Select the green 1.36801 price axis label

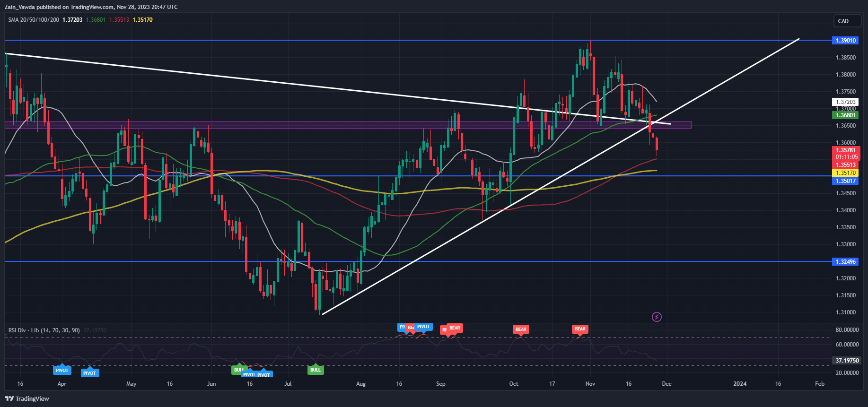tap(845, 115)
